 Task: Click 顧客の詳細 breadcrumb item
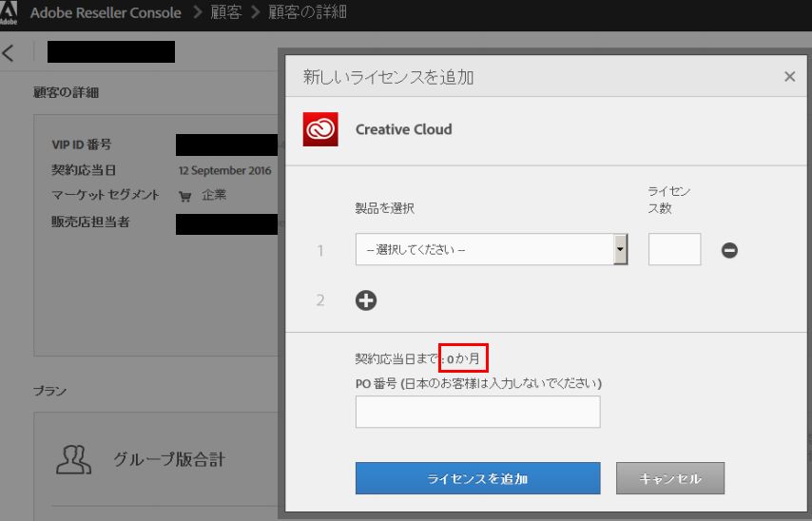pos(307,12)
